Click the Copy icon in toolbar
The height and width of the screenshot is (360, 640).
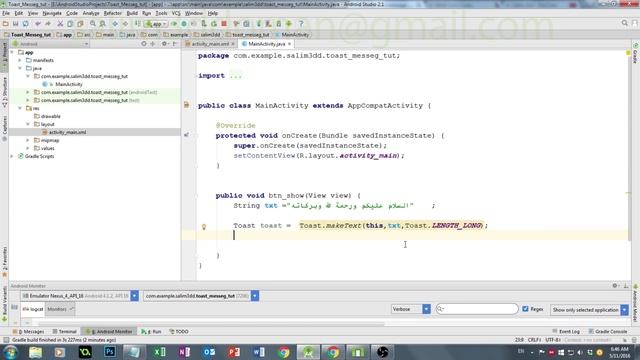coord(70,24)
